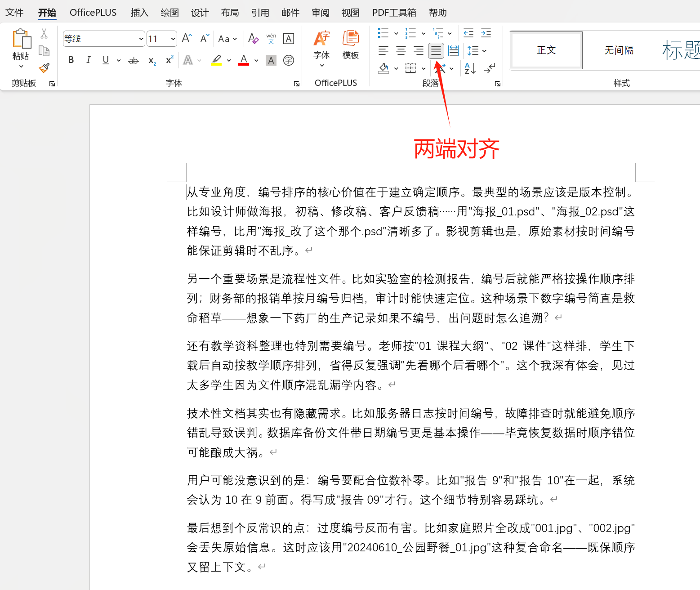
Task: Toggle the Increase Indent setting
Action: coord(486,33)
